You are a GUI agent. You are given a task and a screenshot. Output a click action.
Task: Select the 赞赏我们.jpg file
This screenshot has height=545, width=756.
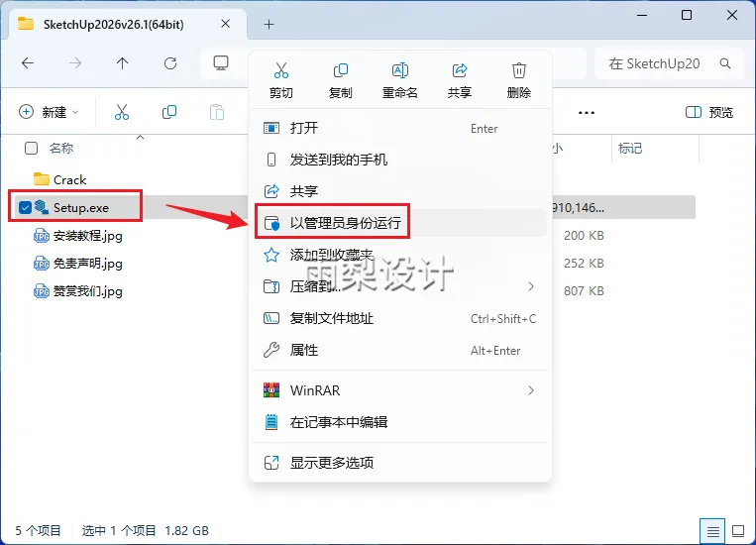click(x=77, y=291)
